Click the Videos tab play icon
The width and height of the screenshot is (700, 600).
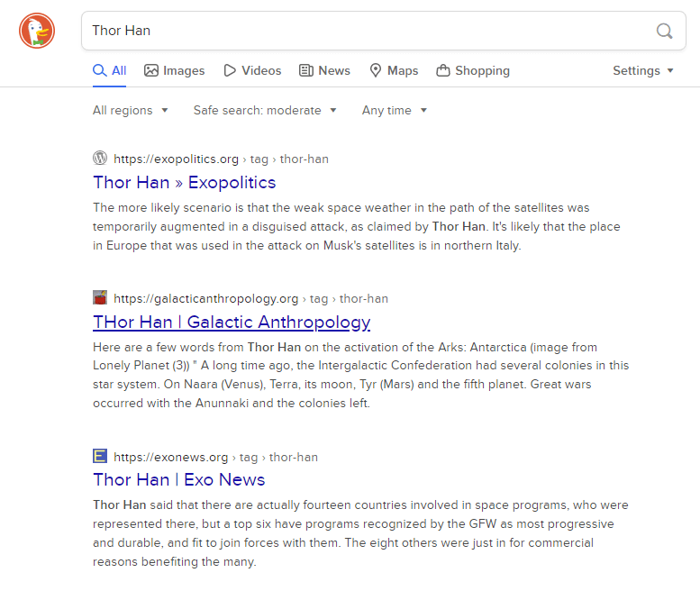(x=230, y=70)
